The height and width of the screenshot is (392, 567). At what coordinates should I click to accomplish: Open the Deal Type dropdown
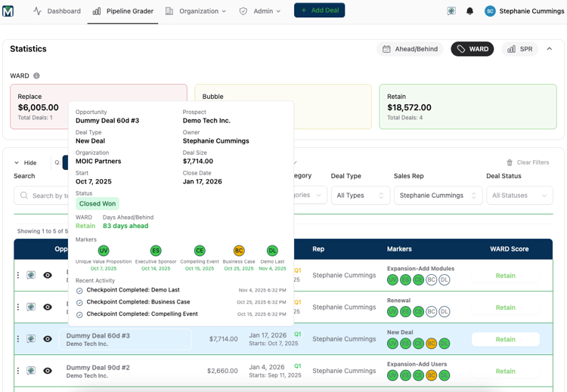click(x=360, y=196)
